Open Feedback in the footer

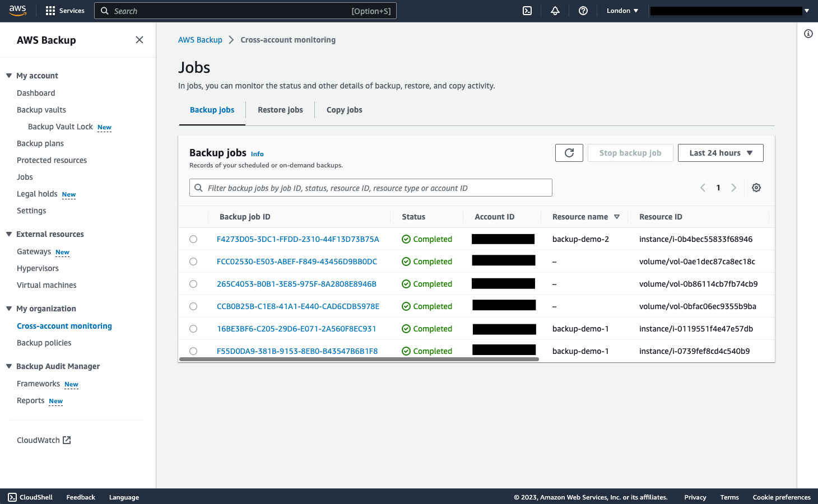point(81,497)
